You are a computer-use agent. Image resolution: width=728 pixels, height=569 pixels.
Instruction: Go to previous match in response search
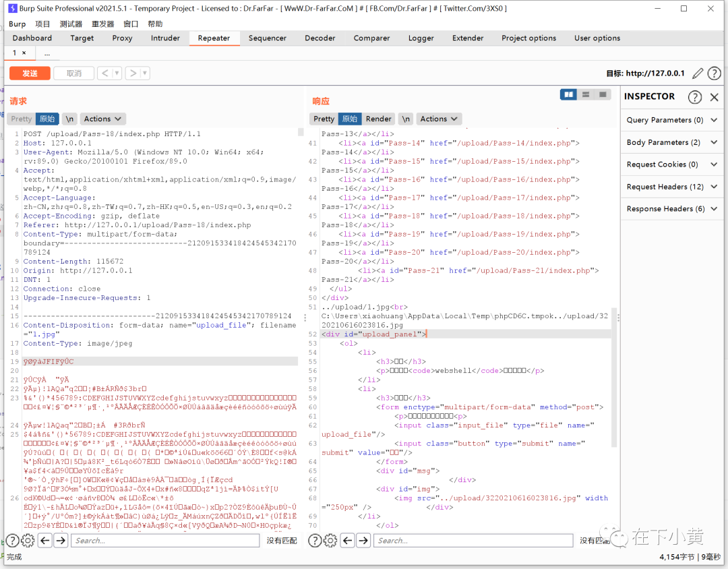[348, 540]
